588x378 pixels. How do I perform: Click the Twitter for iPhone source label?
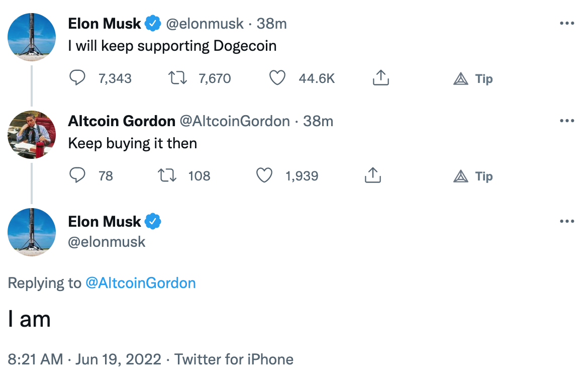tap(234, 359)
